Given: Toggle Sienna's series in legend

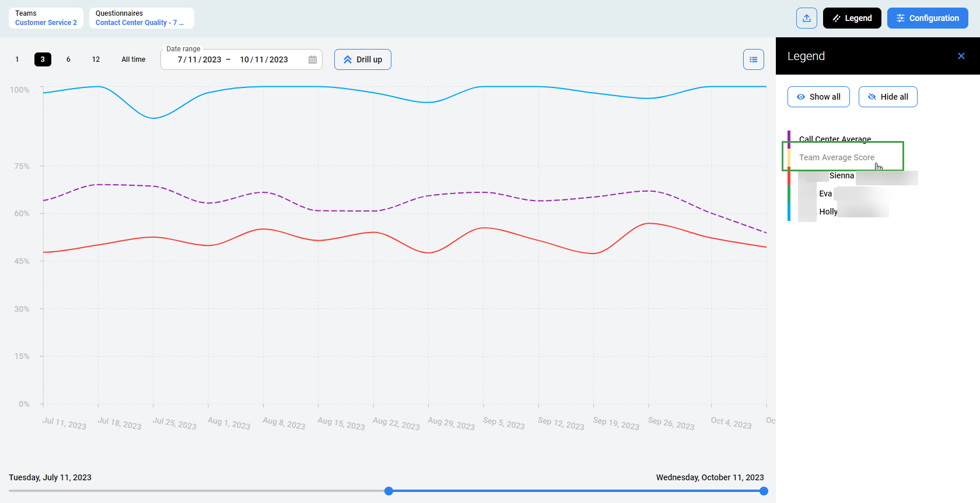Looking at the screenshot, I should [x=841, y=175].
